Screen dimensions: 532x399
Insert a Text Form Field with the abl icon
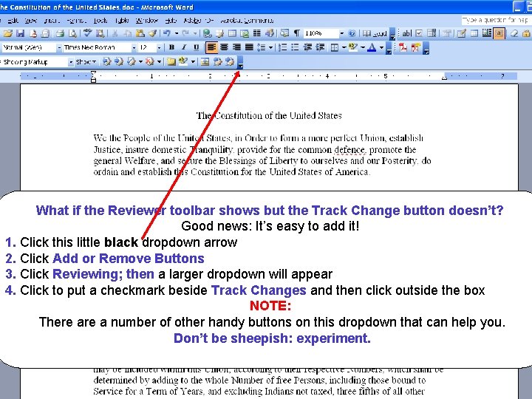pos(407,33)
